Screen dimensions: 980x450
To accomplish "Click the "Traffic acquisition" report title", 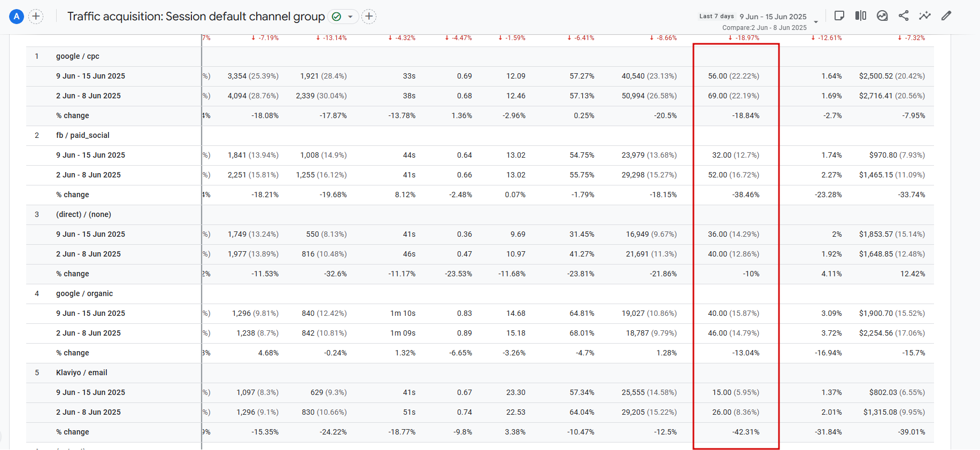I will coord(196,17).
